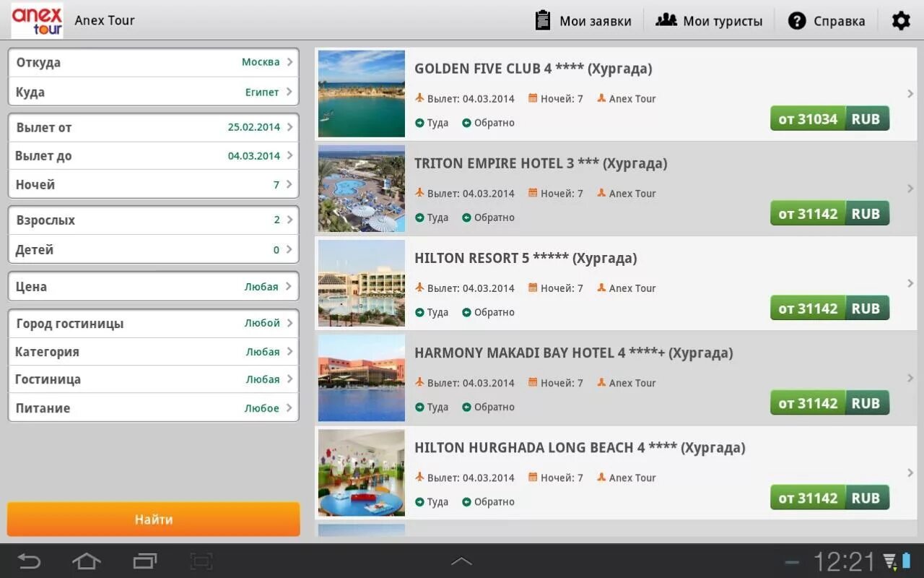Open Golden Five Club hotel photo

[x=362, y=94]
